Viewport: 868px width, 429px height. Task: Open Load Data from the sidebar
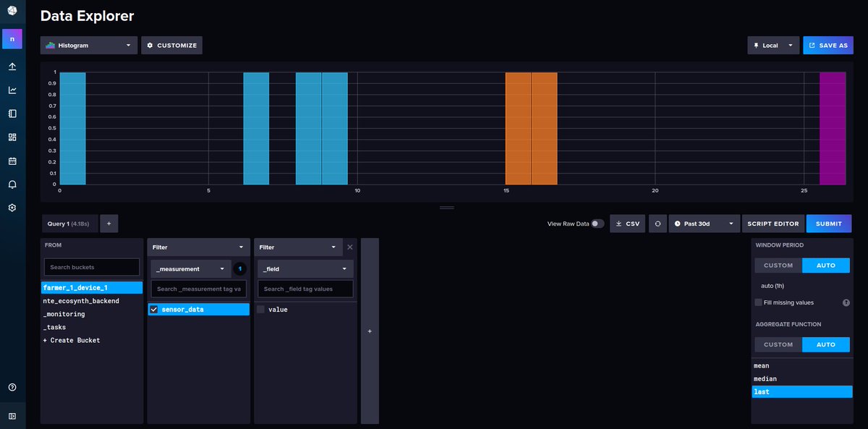(12, 67)
